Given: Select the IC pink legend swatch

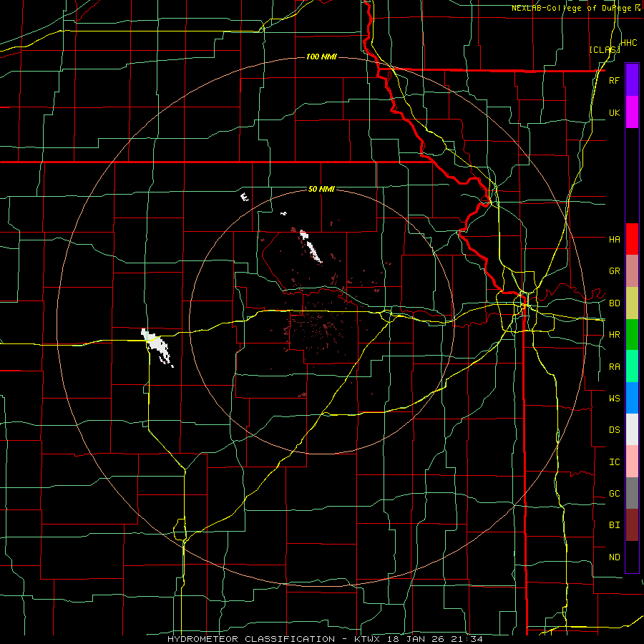Looking at the screenshot, I should (x=632, y=462).
